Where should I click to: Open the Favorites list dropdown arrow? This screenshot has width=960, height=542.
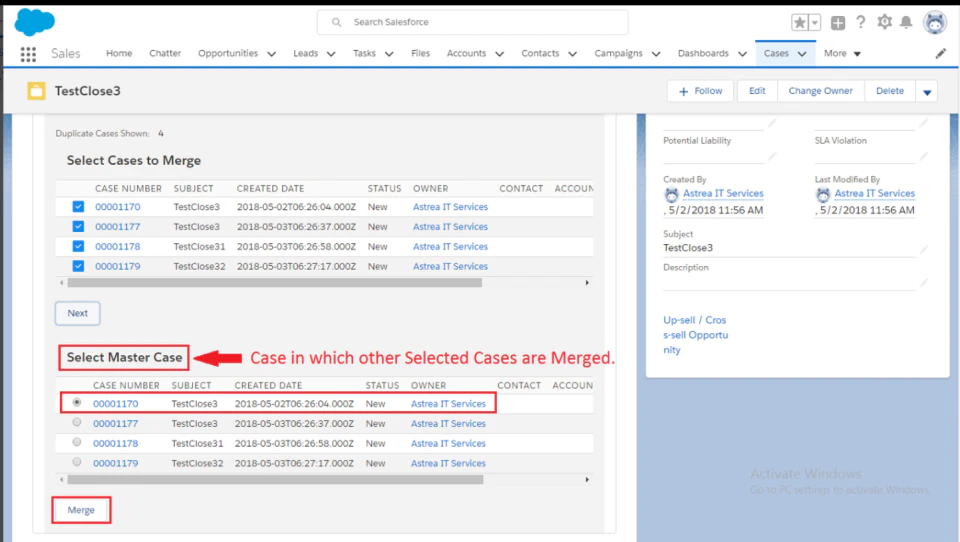[814, 23]
